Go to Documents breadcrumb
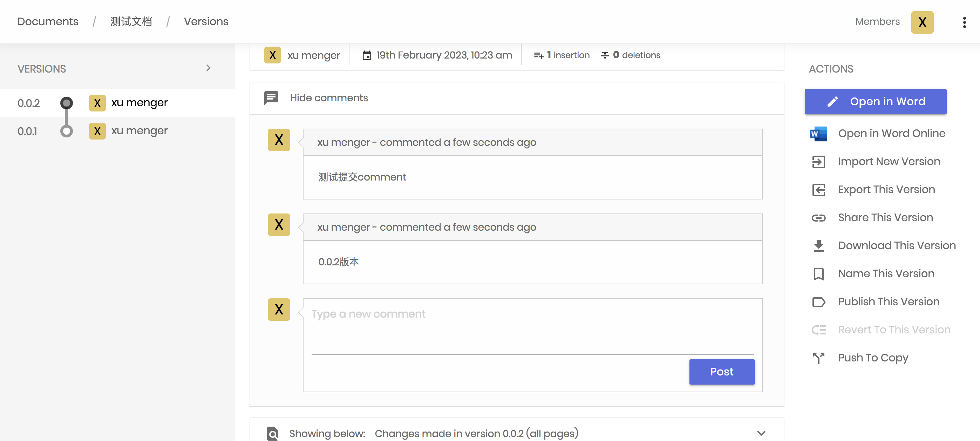Screen dimensions: 980x441 click(x=48, y=22)
